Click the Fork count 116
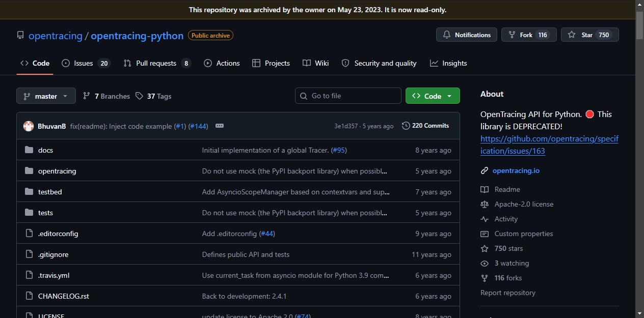This screenshot has width=644, height=318. (x=543, y=35)
